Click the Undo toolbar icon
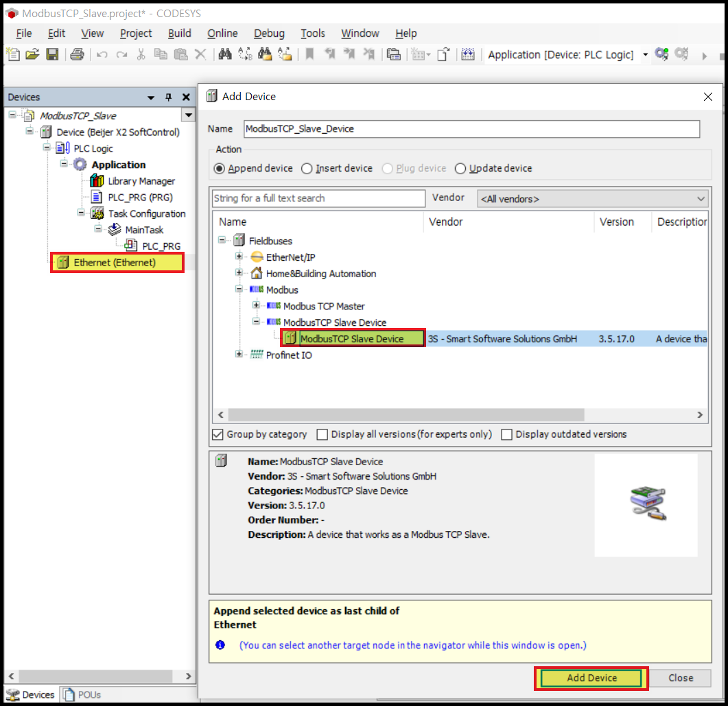 pos(102,55)
